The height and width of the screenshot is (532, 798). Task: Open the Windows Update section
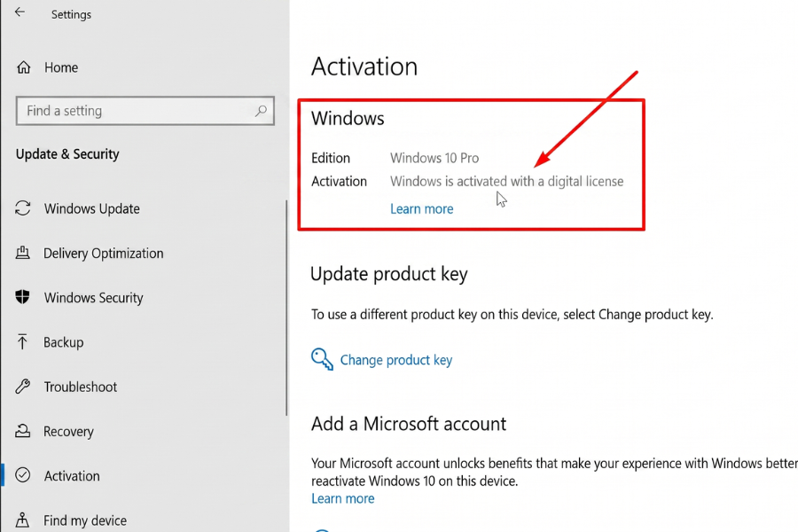click(x=91, y=208)
